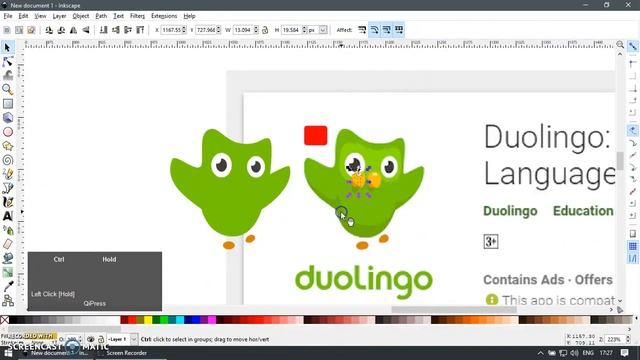Click the H height input field
Viewport: 640px width, 360px height.
[x=292, y=30]
